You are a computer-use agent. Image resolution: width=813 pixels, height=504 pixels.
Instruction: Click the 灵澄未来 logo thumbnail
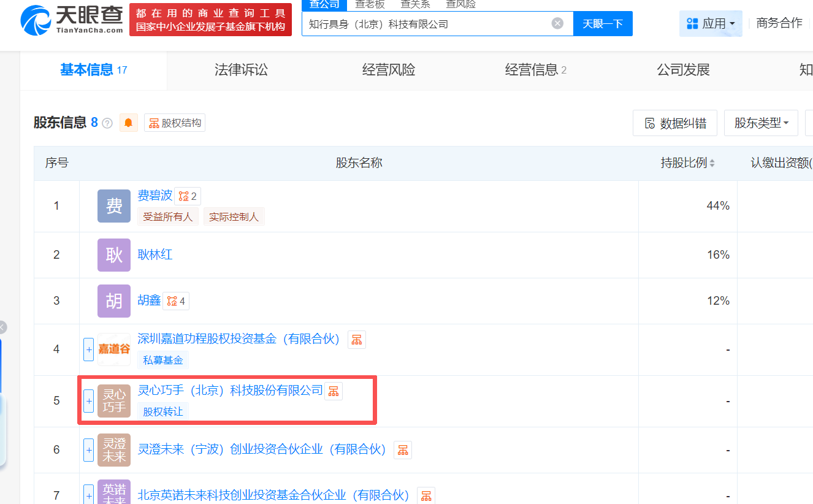pos(114,450)
